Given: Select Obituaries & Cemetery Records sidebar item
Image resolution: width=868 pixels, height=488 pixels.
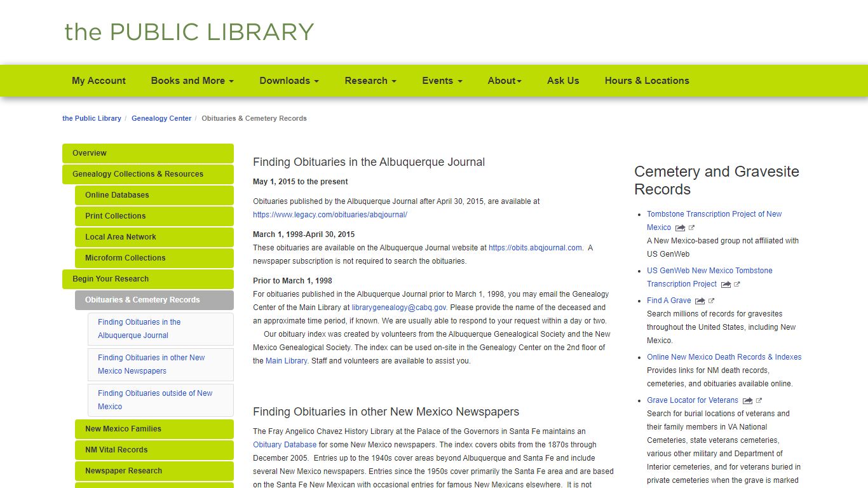Looking at the screenshot, I should click(x=154, y=300).
